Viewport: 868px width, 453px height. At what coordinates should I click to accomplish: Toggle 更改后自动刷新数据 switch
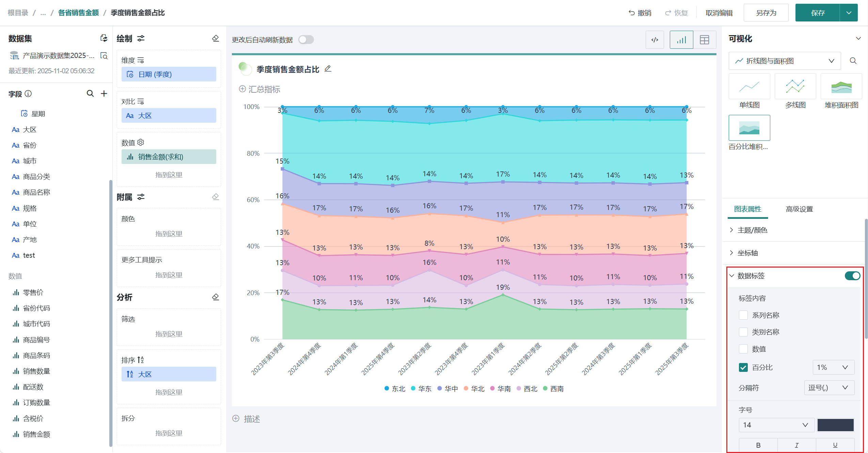click(x=306, y=40)
